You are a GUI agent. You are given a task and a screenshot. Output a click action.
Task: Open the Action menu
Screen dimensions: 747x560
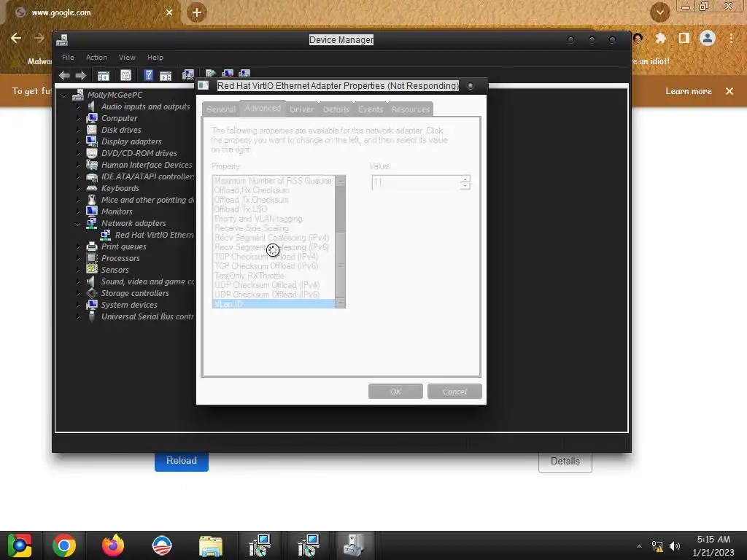pyautogui.click(x=96, y=57)
